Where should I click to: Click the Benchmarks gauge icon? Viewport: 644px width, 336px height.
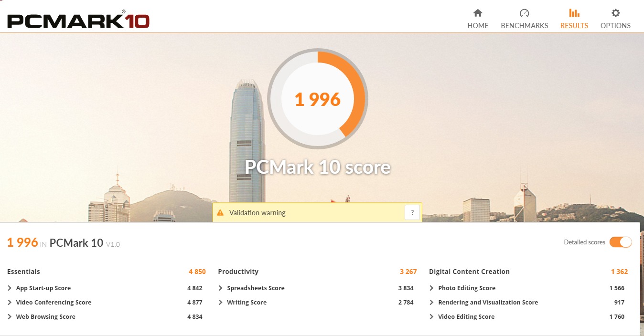[x=524, y=13]
